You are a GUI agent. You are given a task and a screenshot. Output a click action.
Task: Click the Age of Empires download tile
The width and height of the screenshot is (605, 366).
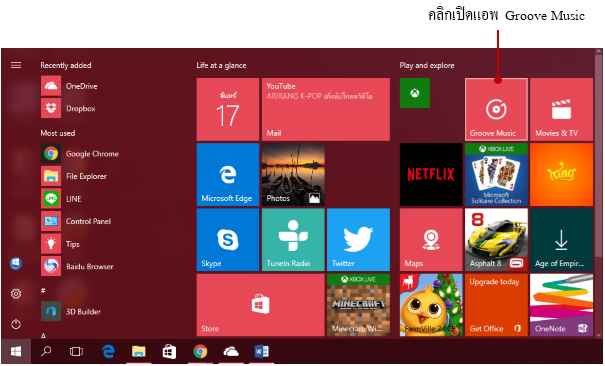coord(561,240)
